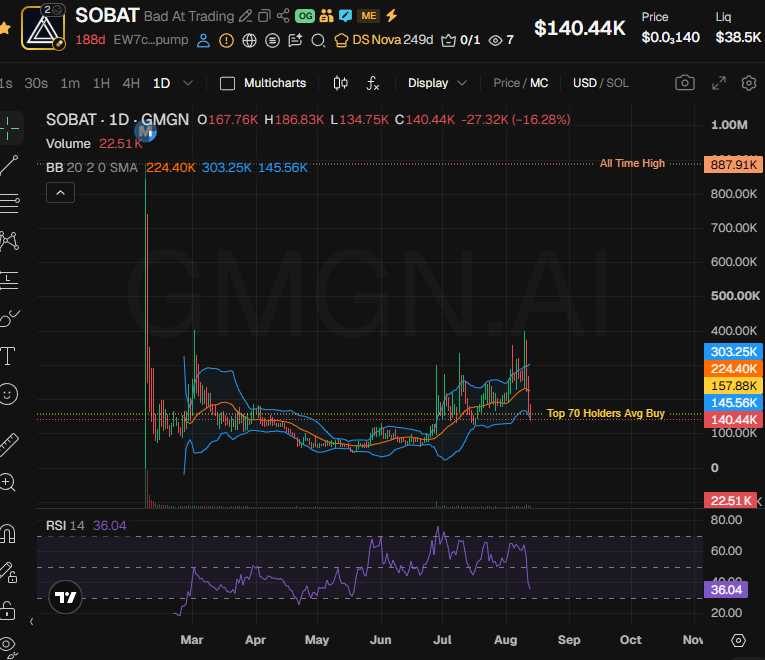Image resolution: width=765 pixels, height=660 pixels.
Task: Toggle stay in drawing mode pencil lock
Action: click(x=9, y=572)
